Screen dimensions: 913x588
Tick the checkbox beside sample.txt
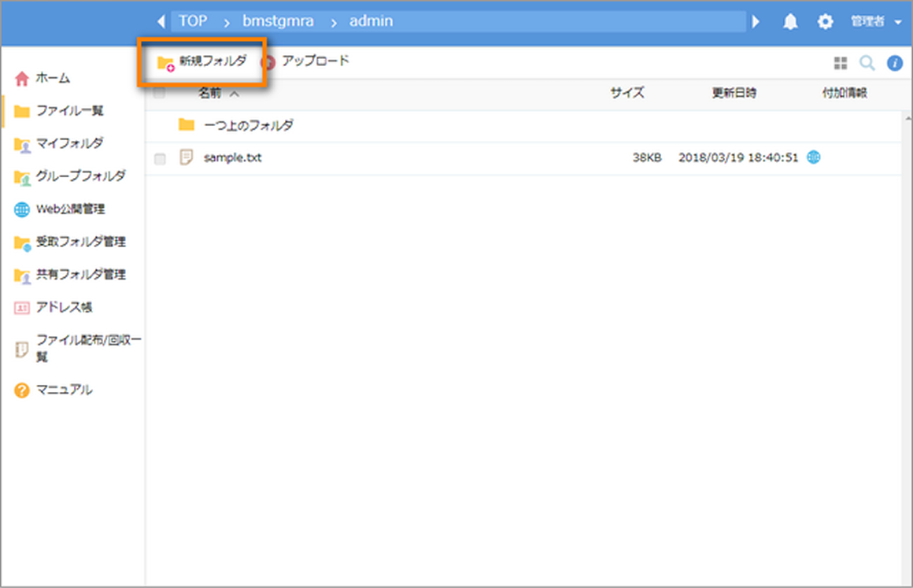tap(161, 158)
